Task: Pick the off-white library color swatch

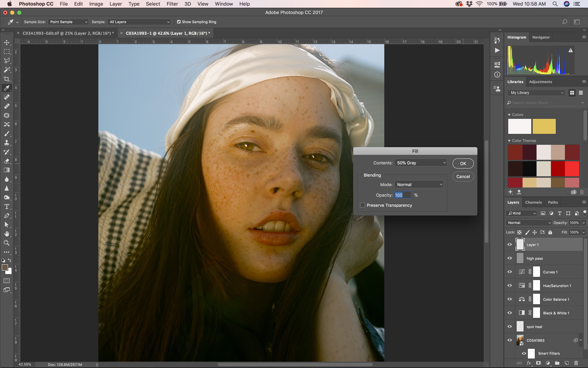Action: pos(519,126)
